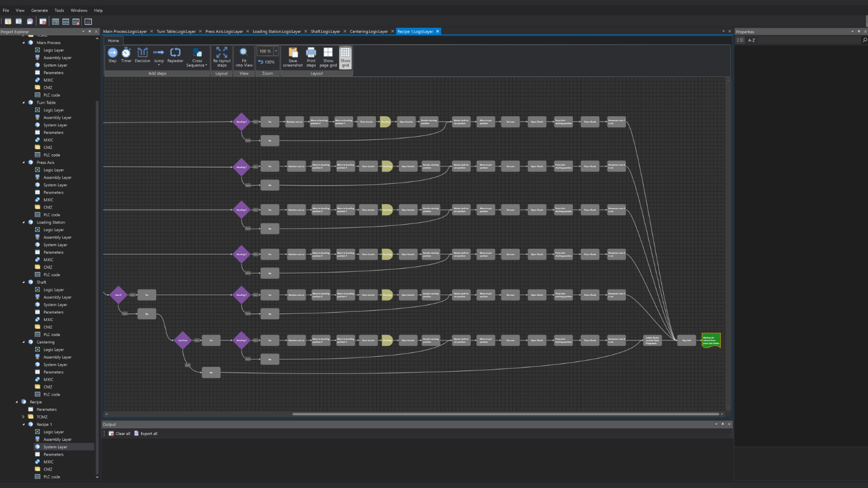
Task: Collapse the Loading Station tree node
Action: pyautogui.click(x=24, y=222)
